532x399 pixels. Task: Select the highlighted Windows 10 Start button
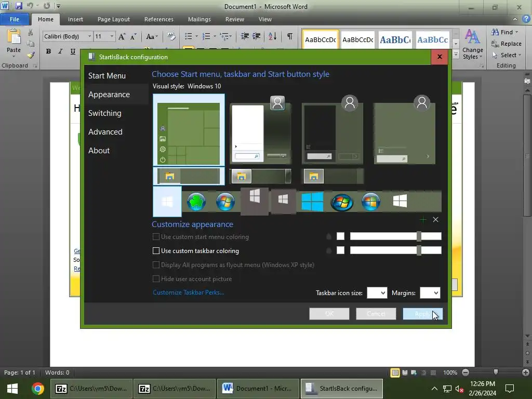[x=167, y=202]
